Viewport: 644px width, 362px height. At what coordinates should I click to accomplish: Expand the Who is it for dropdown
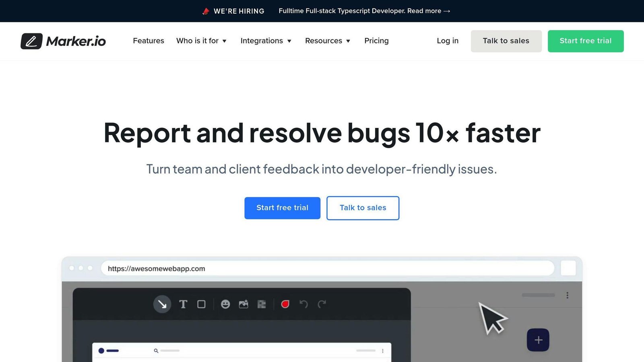pos(201,41)
